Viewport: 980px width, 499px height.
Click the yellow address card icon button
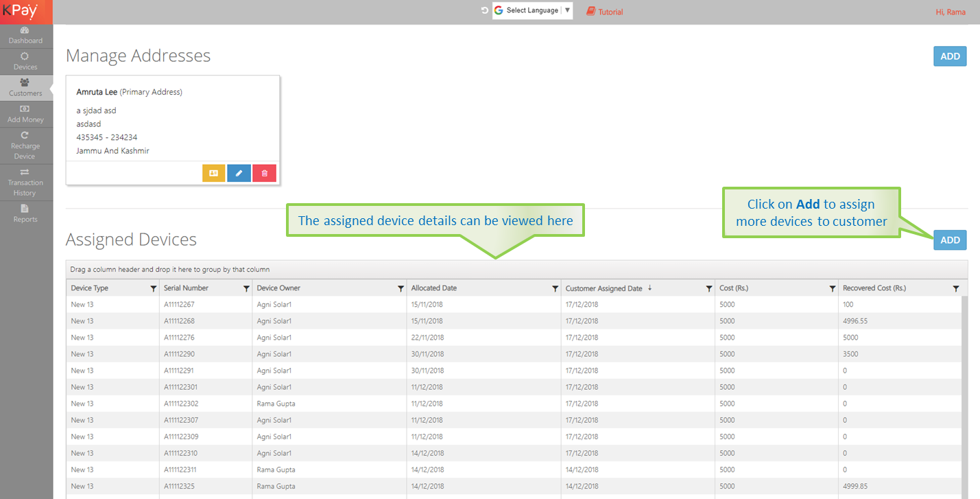(x=213, y=174)
